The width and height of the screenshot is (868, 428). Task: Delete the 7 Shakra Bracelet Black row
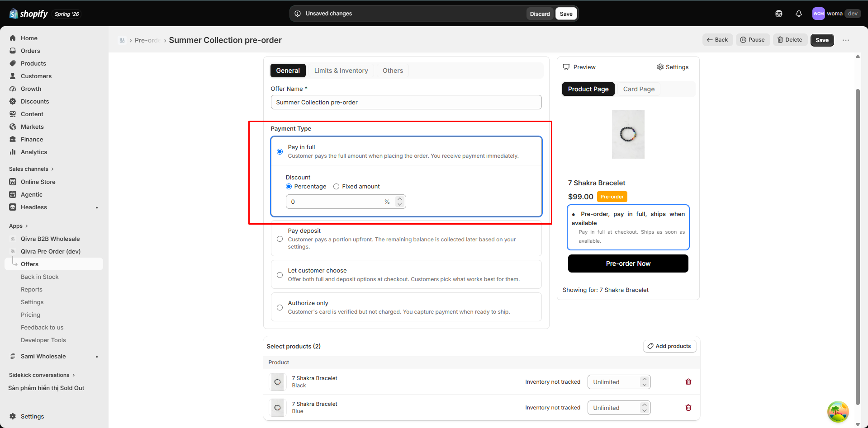[688, 382]
